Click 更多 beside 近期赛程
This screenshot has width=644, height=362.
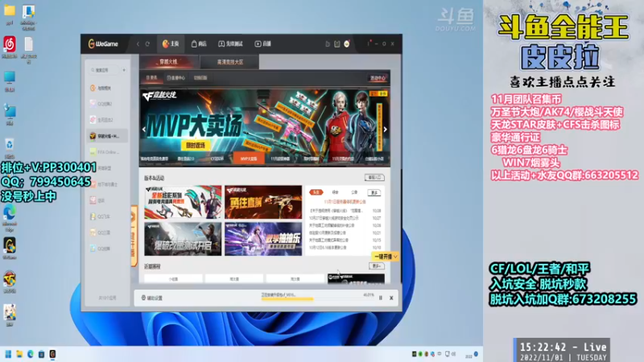pos(377,266)
